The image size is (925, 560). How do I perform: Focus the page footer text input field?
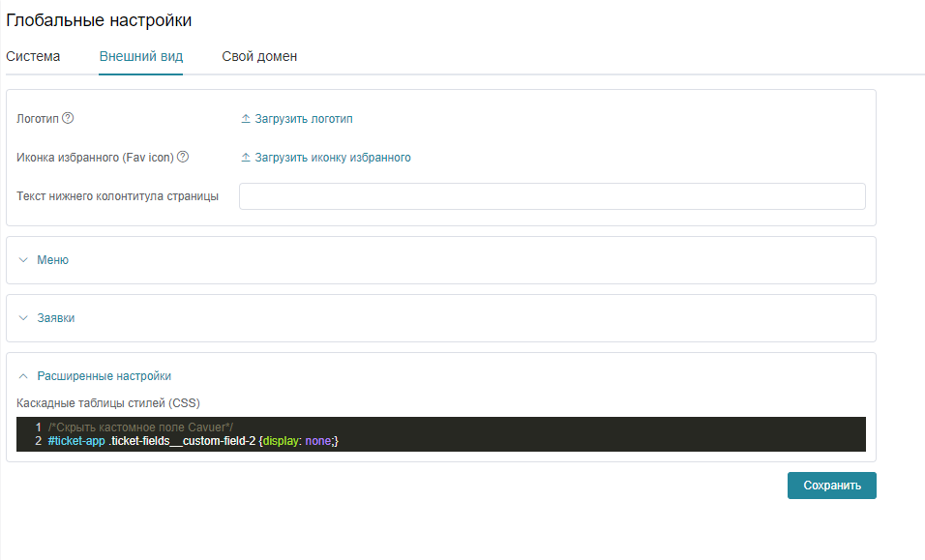tap(552, 196)
